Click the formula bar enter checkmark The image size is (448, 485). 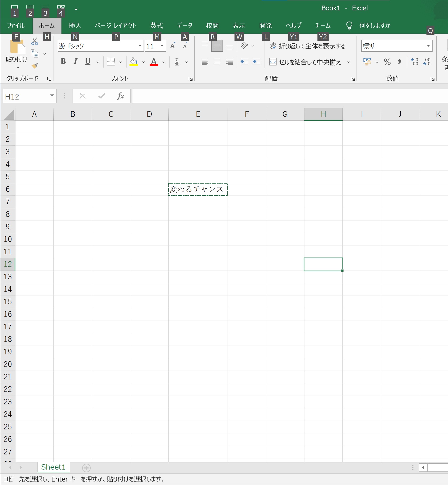point(102,96)
